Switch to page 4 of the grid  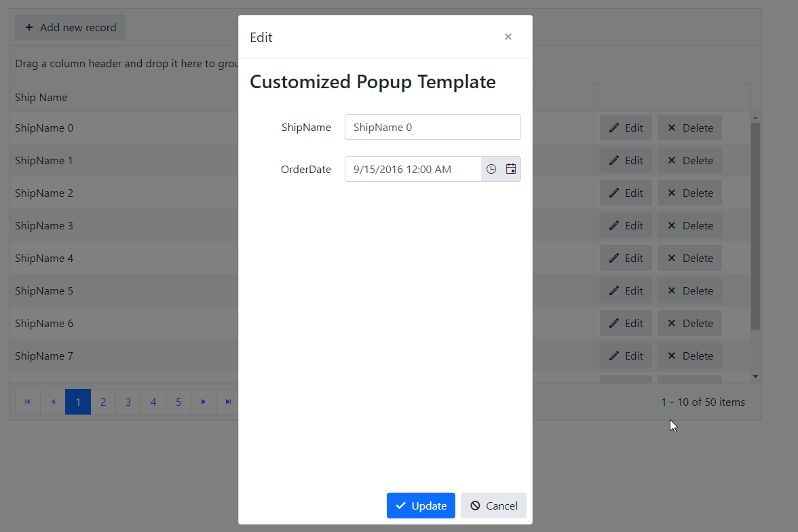coord(153,402)
